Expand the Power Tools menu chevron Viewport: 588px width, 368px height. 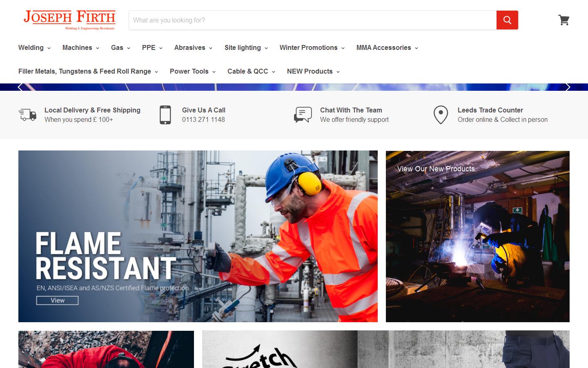pyautogui.click(x=215, y=72)
